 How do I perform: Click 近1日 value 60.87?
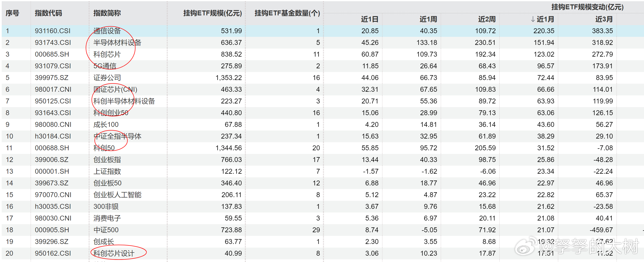tap(370, 54)
